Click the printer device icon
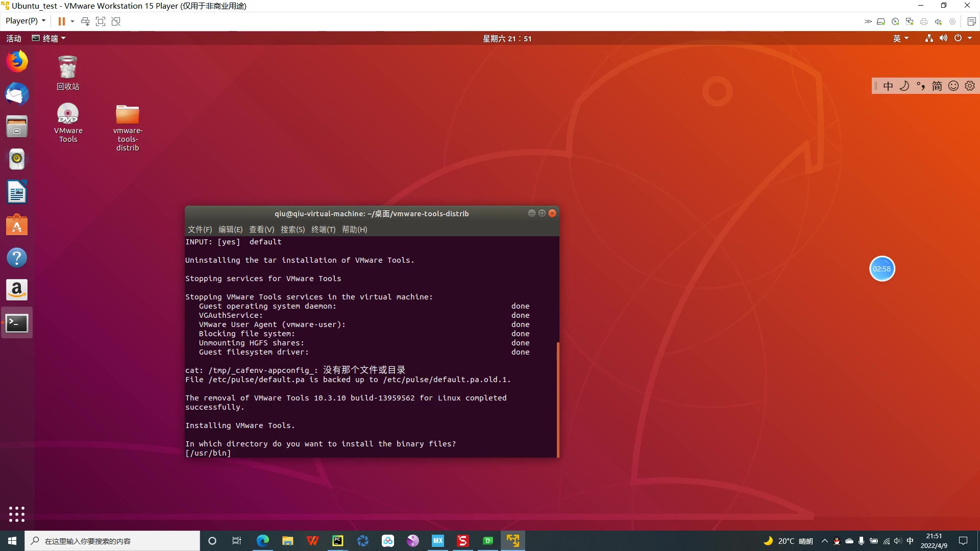This screenshot has width=980, height=551. coord(924,21)
